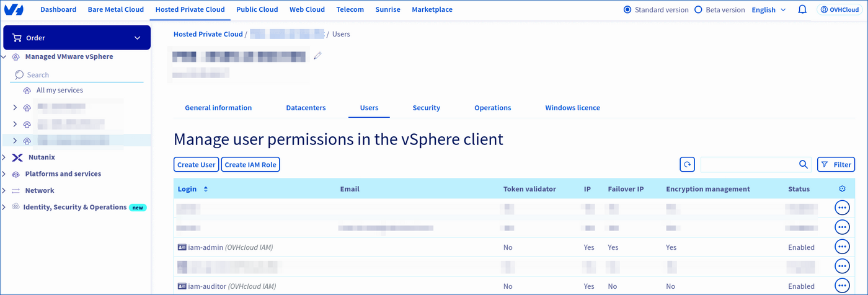Open the Telecom menu

(x=350, y=10)
